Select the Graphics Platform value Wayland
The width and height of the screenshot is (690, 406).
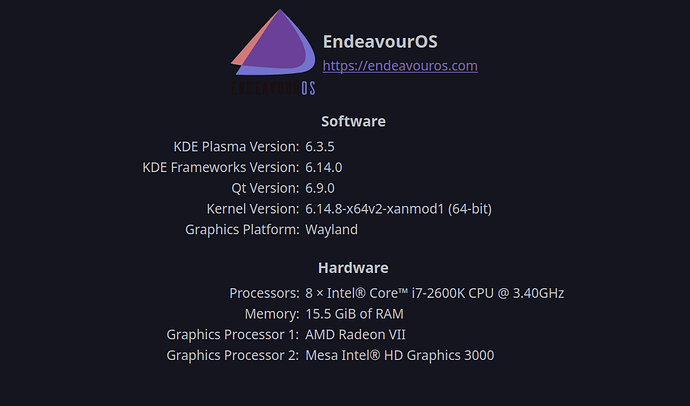331,230
